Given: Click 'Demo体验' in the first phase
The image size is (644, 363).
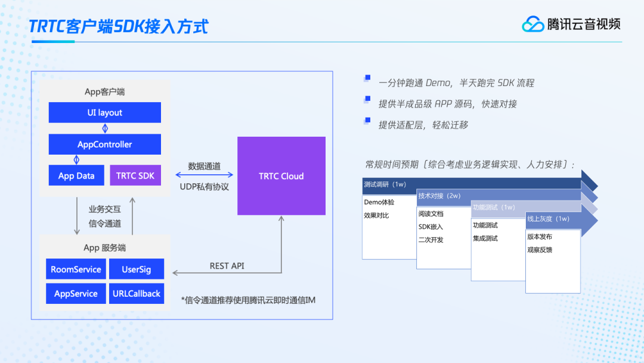Looking at the screenshot, I should [x=379, y=202].
